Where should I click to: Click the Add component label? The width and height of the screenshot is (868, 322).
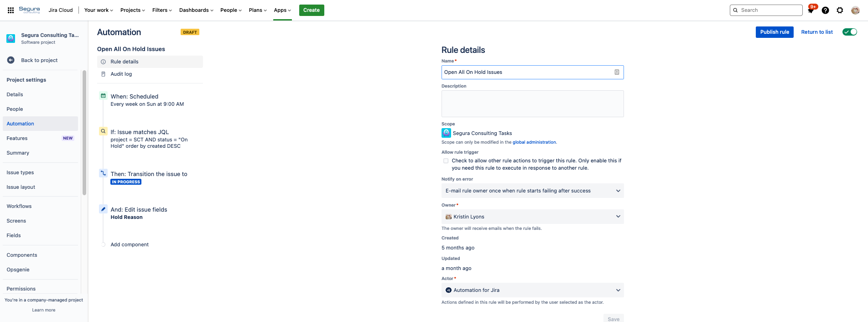(130, 244)
